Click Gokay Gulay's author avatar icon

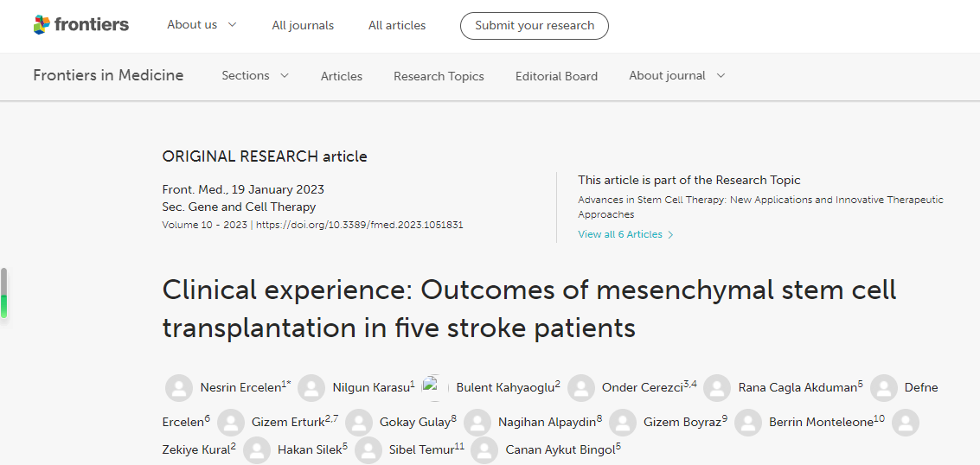pyautogui.click(x=359, y=423)
